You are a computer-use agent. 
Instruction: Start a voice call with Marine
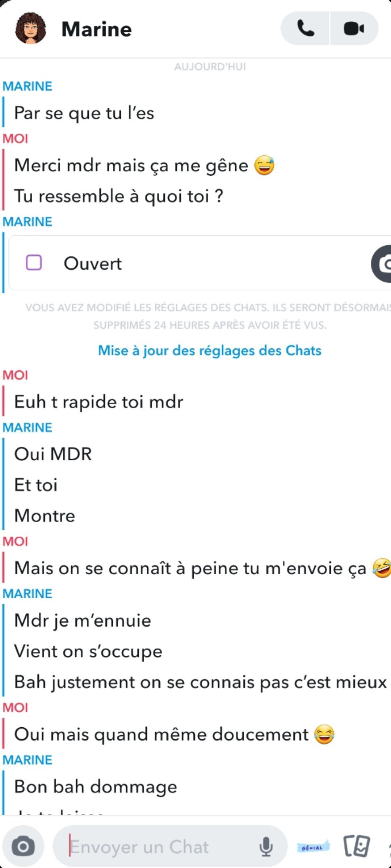tap(305, 28)
